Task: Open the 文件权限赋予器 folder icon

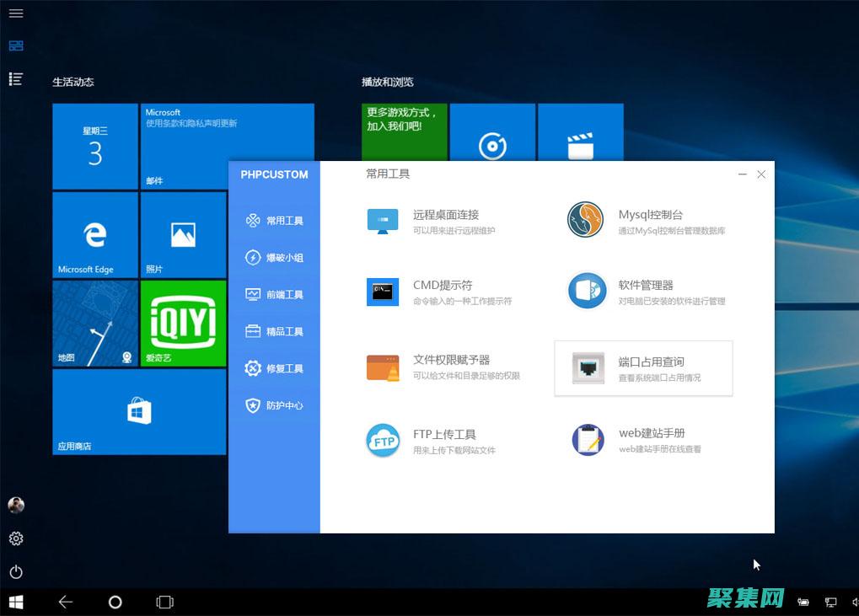Action: tap(383, 367)
